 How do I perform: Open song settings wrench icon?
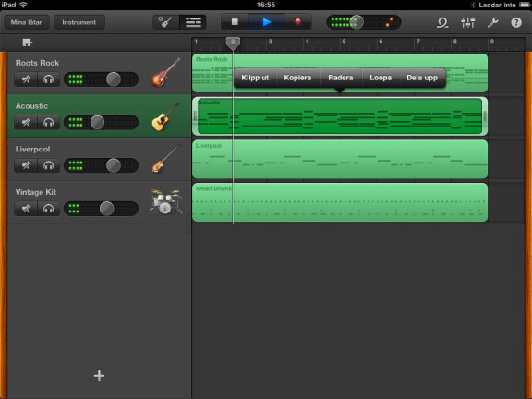(x=492, y=23)
